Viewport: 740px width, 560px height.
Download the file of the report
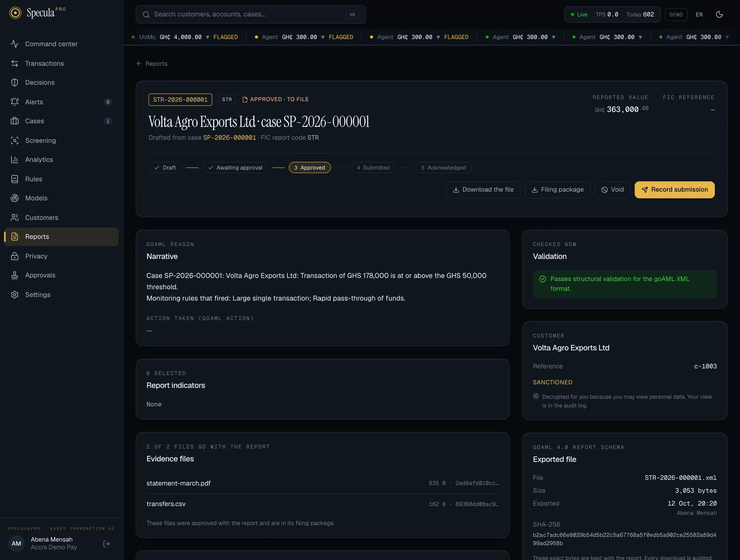(483, 190)
